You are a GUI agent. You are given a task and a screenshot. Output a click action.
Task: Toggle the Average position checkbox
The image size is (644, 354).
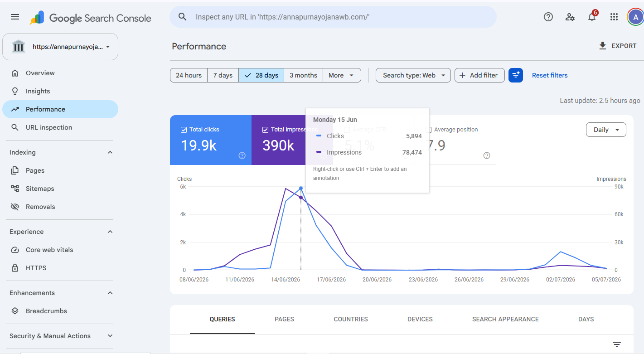click(428, 130)
